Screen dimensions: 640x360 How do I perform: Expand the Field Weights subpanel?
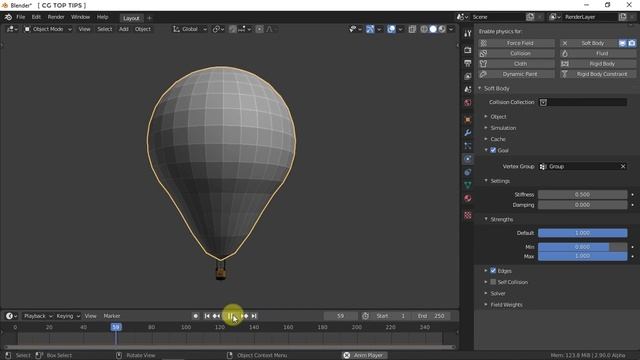pyautogui.click(x=506, y=305)
